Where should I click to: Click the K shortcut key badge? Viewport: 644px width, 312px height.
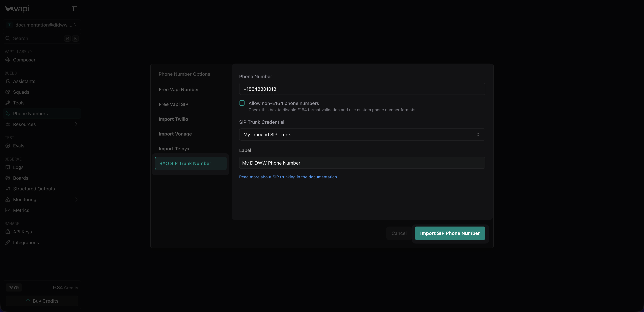tap(75, 38)
